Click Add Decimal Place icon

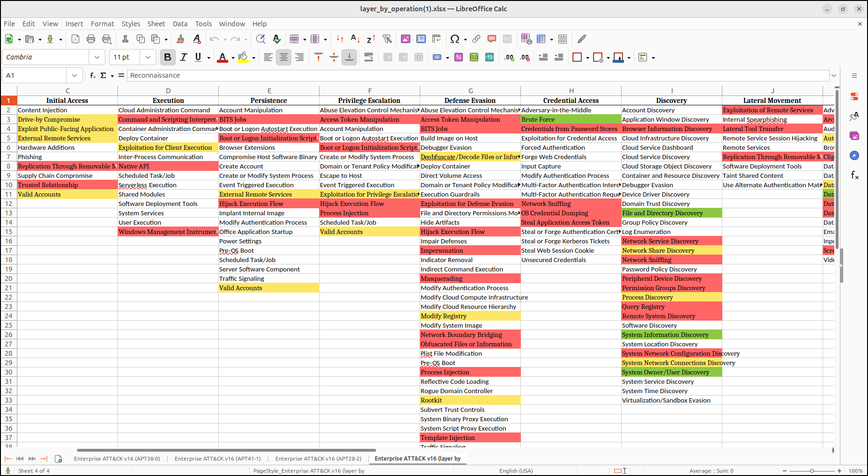click(x=509, y=57)
